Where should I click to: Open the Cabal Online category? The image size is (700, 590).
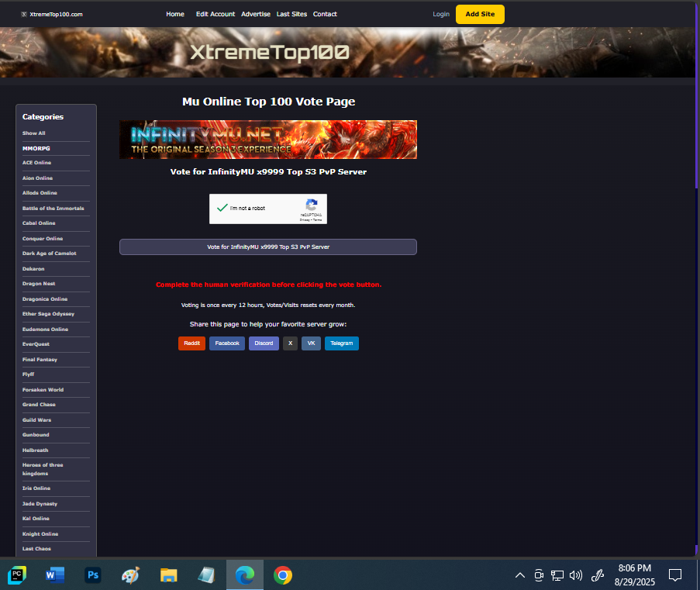pos(39,223)
